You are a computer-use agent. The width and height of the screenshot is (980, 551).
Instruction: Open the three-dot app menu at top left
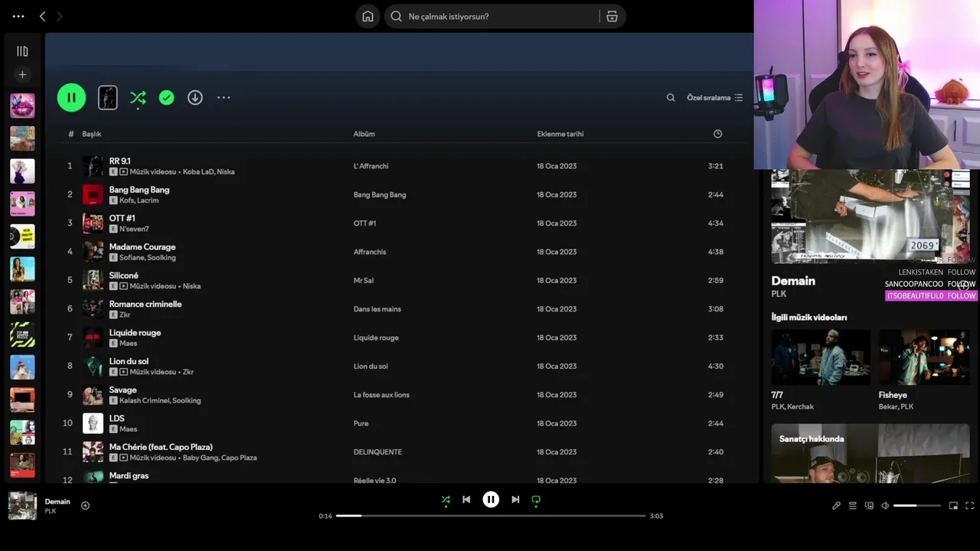pos(18,16)
